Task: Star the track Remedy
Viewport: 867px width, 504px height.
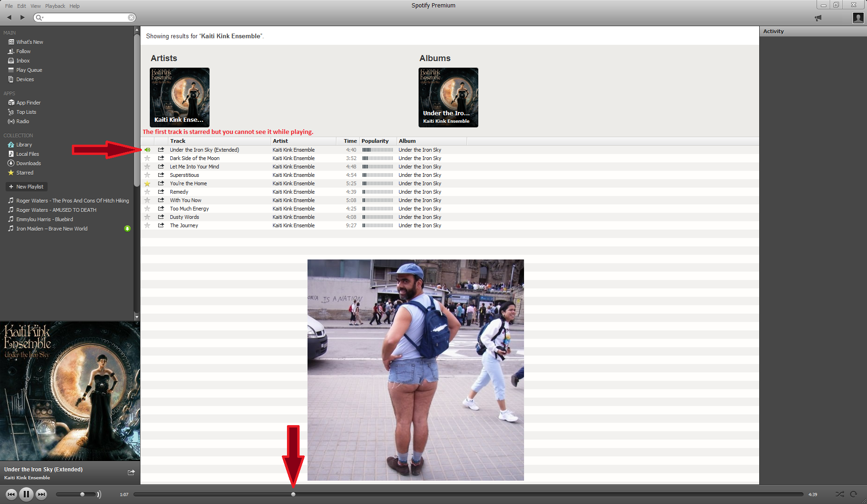Action: click(147, 192)
